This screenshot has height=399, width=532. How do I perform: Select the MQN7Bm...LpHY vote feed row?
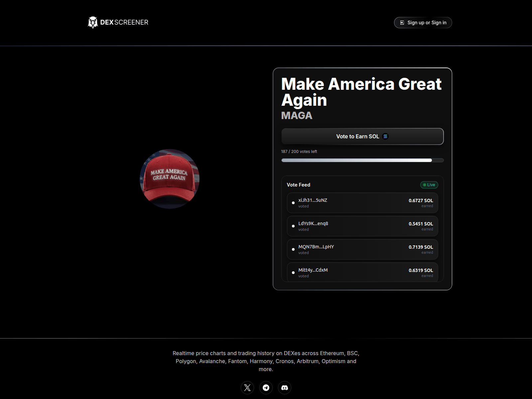pyautogui.click(x=362, y=249)
